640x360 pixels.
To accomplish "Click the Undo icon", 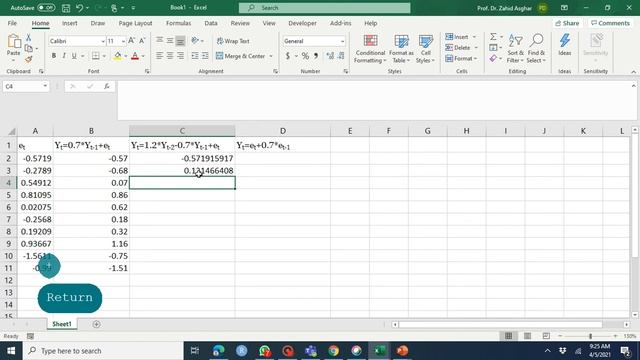I will (x=80, y=8).
